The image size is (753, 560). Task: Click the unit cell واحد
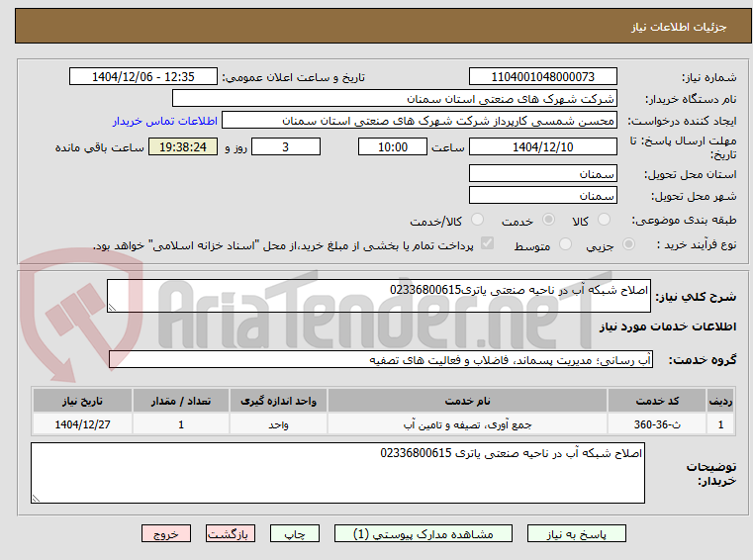(278, 424)
